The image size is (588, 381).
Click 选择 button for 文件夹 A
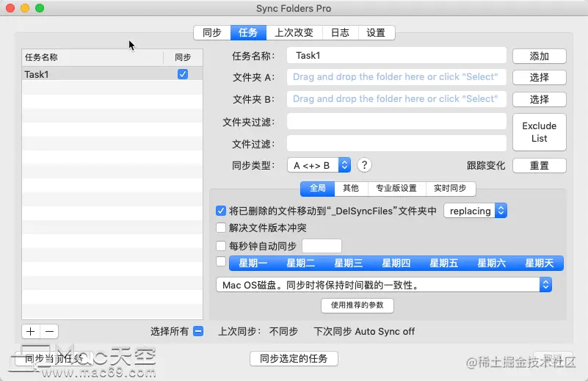[x=540, y=78]
